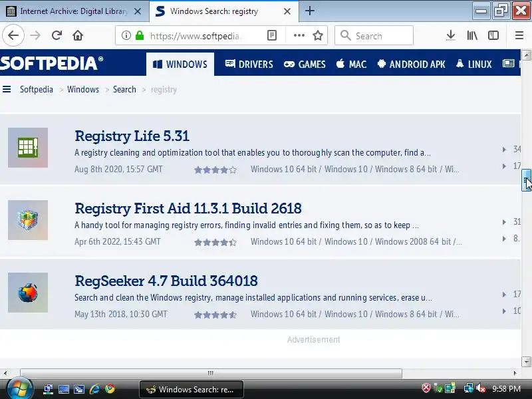Click the green padlock security icon

click(140, 35)
